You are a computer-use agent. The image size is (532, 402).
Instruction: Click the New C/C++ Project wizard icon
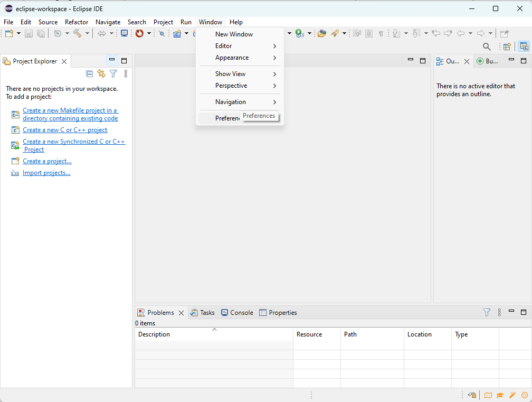point(177,33)
